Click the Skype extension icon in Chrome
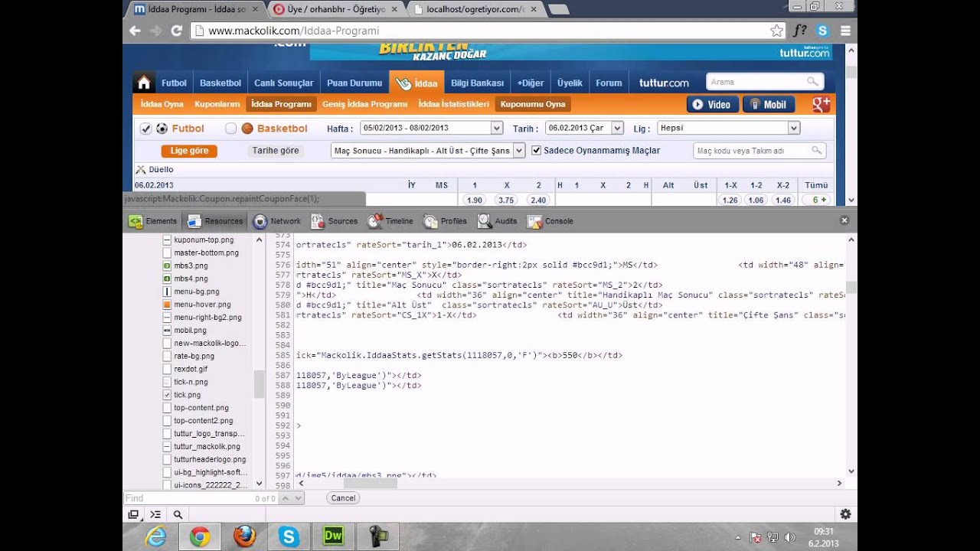 point(823,31)
